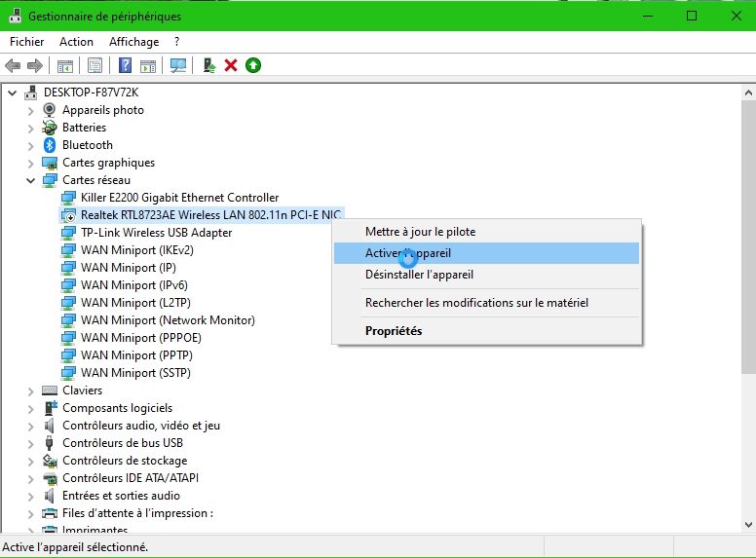Choose Activer l'appareil in context menu

(x=486, y=253)
